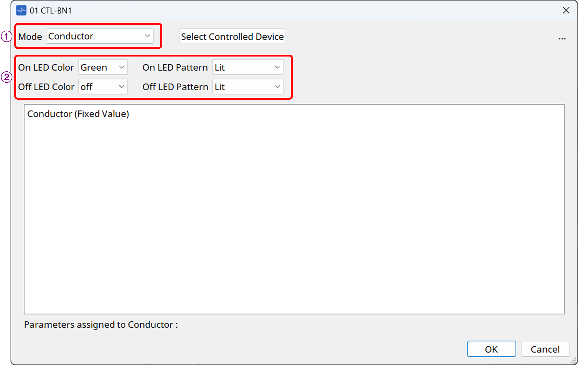Open the "..." additional options control
Viewport: 588px width, 365px height.
tap(562, 38)
